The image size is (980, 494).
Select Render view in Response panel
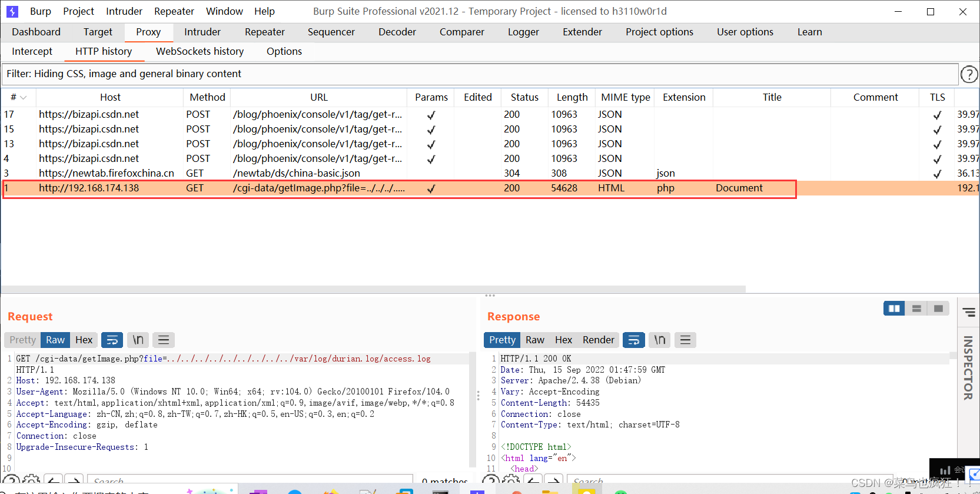click(x=599, y=340)
